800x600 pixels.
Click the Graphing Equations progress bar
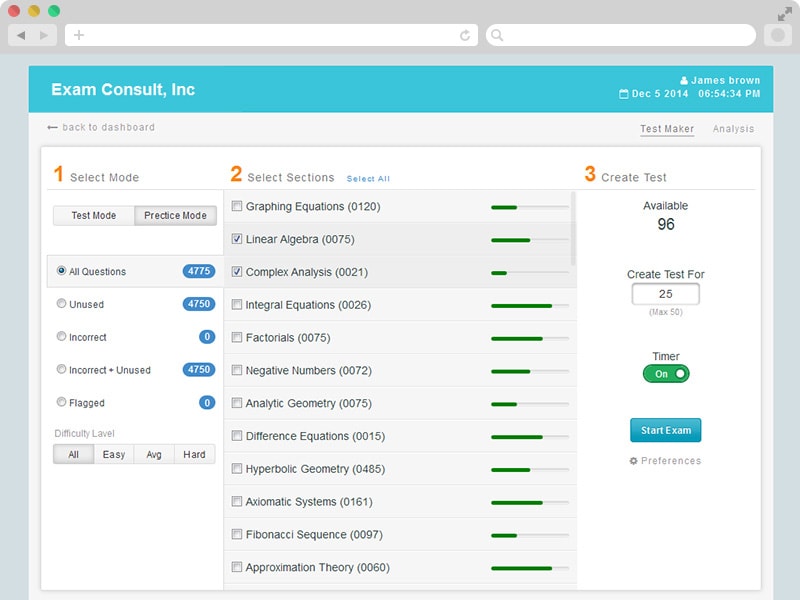pyautogui.click(x=530, y=207)
